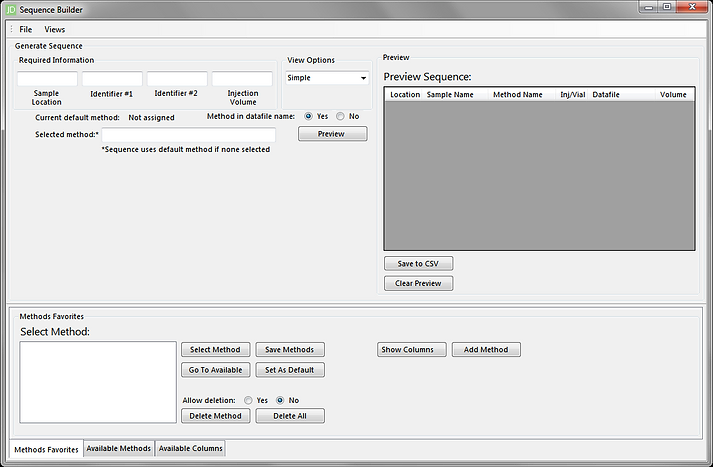This screenshot has height=467, width=713.
Task: Switch to the Available Columns tab
Action: tap(191, 448)
